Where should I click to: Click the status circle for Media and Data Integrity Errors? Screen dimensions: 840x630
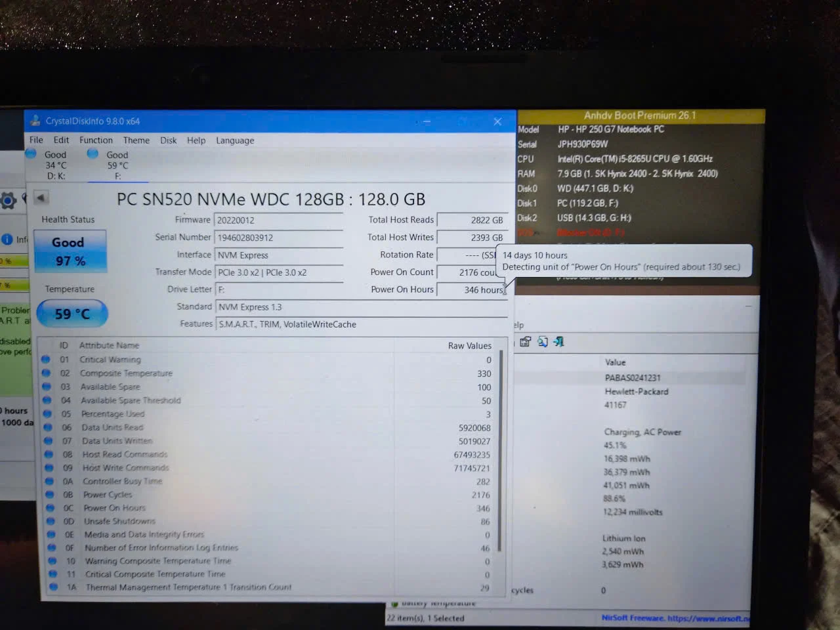pos(52,534)
